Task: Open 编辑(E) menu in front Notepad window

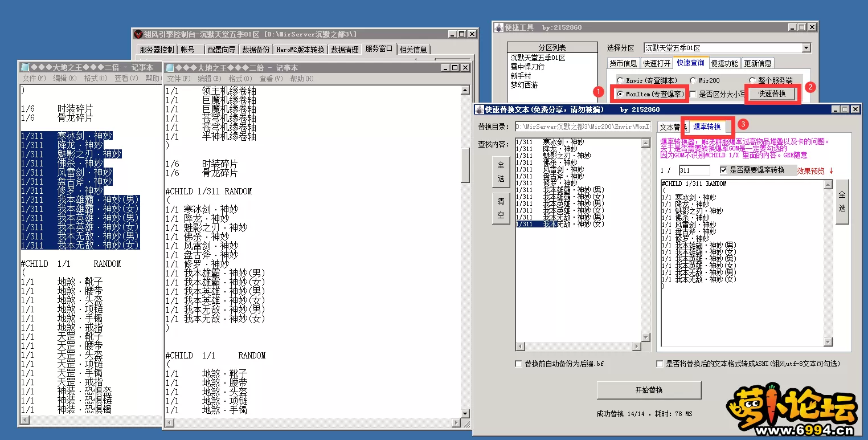Action: [210, 79]
